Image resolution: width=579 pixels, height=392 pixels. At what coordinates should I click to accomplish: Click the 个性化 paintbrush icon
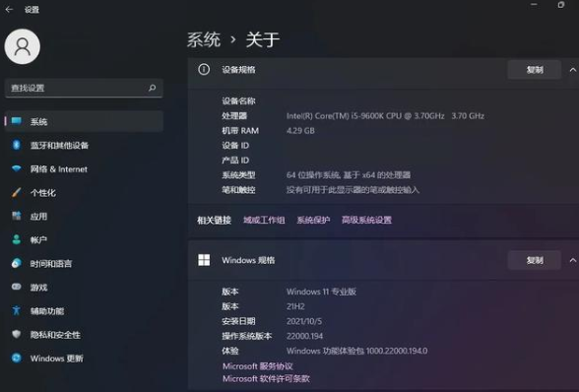point(16,192)
